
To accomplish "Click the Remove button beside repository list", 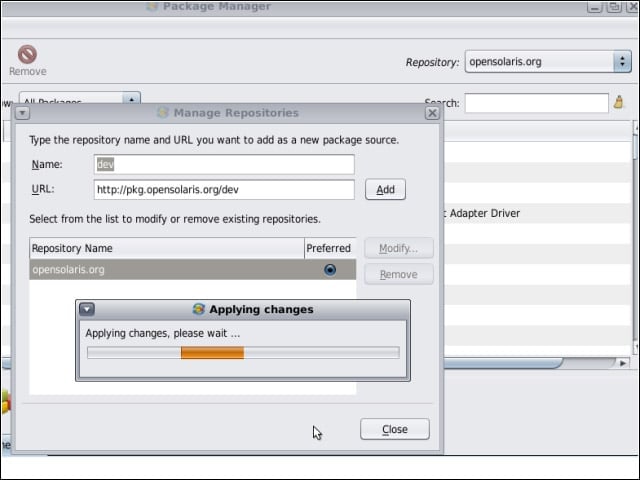I will [399, 274].
